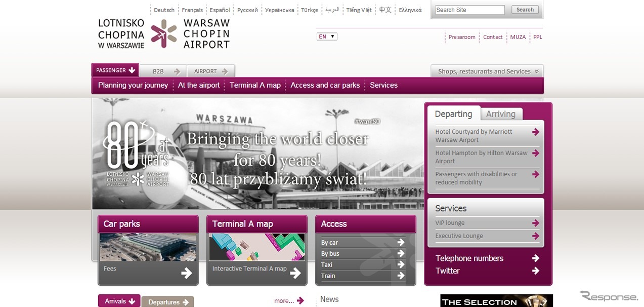The image size is (644, 307).
Task: Switch language to Tiếng Việt
Action: coord(359,10)
